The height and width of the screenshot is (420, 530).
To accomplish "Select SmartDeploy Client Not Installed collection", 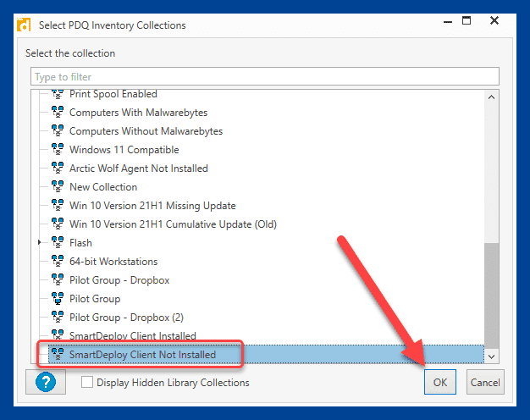I will pyautogui.click(x=142, y=354).
